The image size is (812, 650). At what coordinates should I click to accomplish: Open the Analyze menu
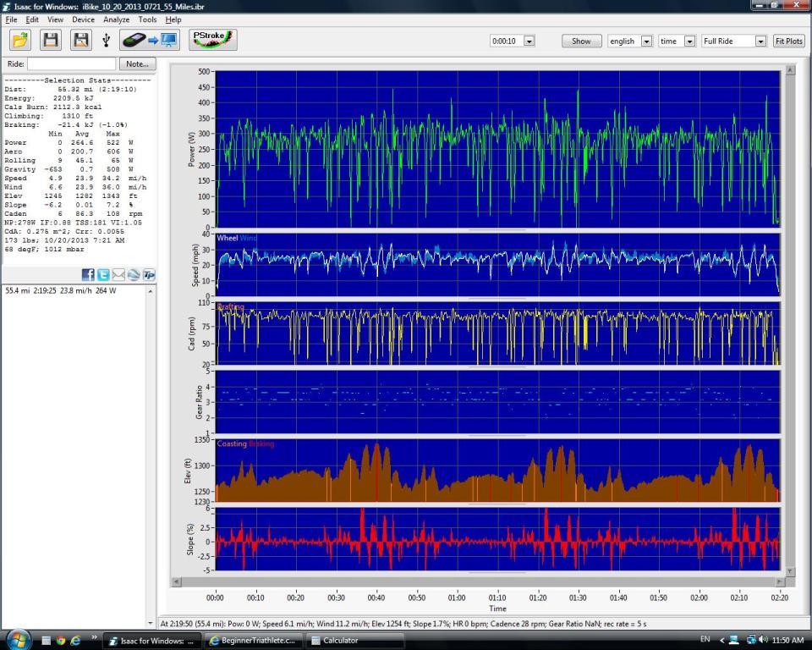tap(116, 19)
